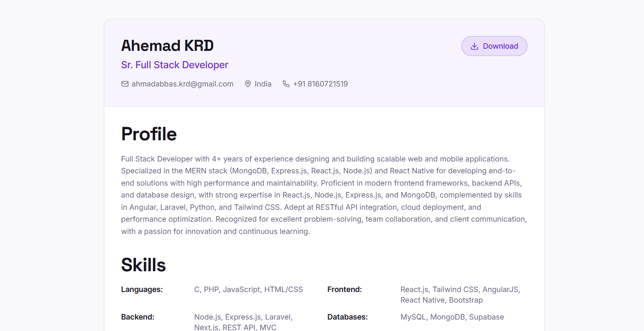Click the text MySQL, MongoDB, Supabase
Viewport: 644px width, 331px height.
452,317
